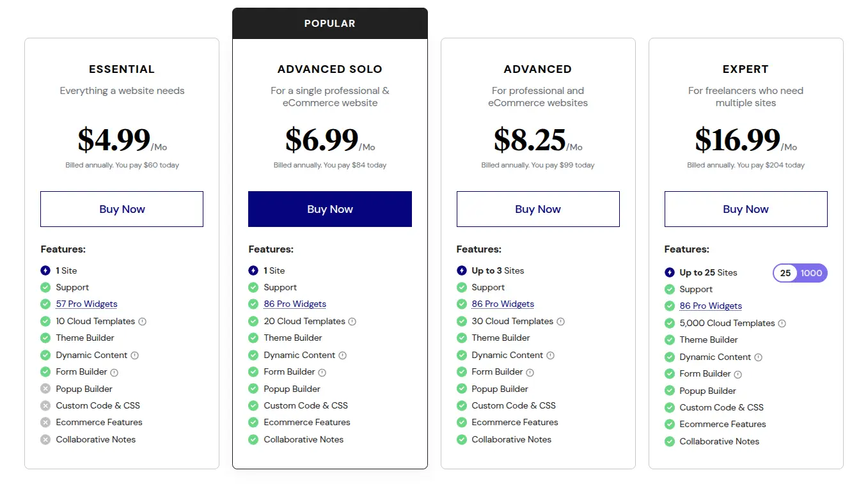Click the info icon beside Advanced Solo's Dynamic Content
Image resolution: width=868 pixels, height=484 pixels.
point(344,355)
